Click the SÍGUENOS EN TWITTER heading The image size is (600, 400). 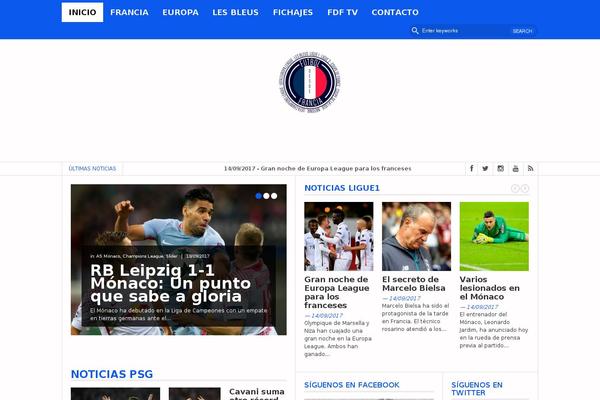(477, 389)
